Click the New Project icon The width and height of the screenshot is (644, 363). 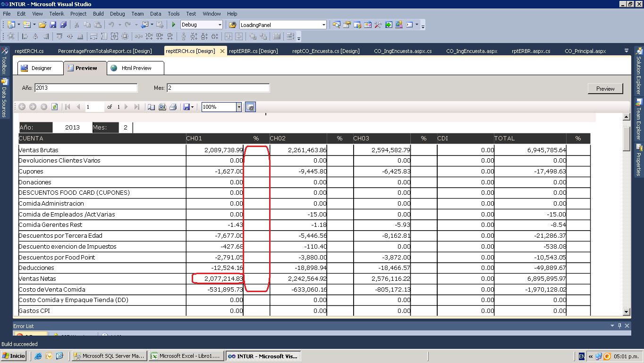click(11, 25)
